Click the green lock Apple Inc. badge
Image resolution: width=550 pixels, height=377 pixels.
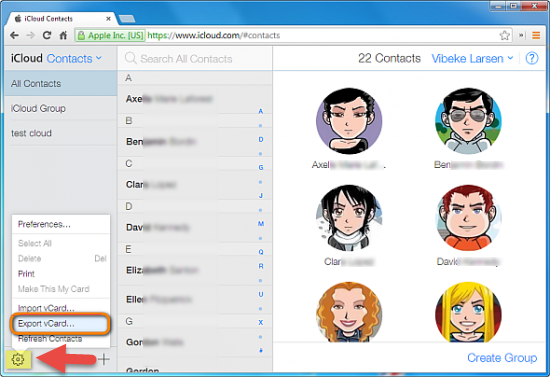click(110, 35)
